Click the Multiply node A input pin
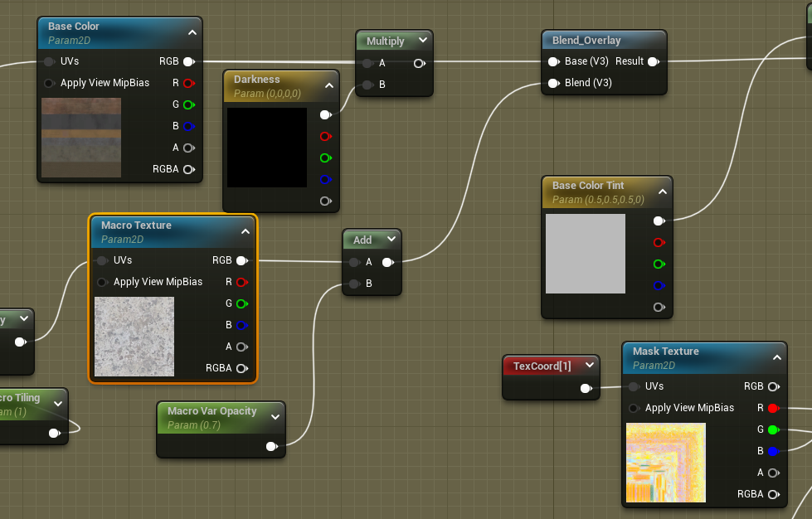Viewport: 812px width, 519px height. tap(367, 63)
